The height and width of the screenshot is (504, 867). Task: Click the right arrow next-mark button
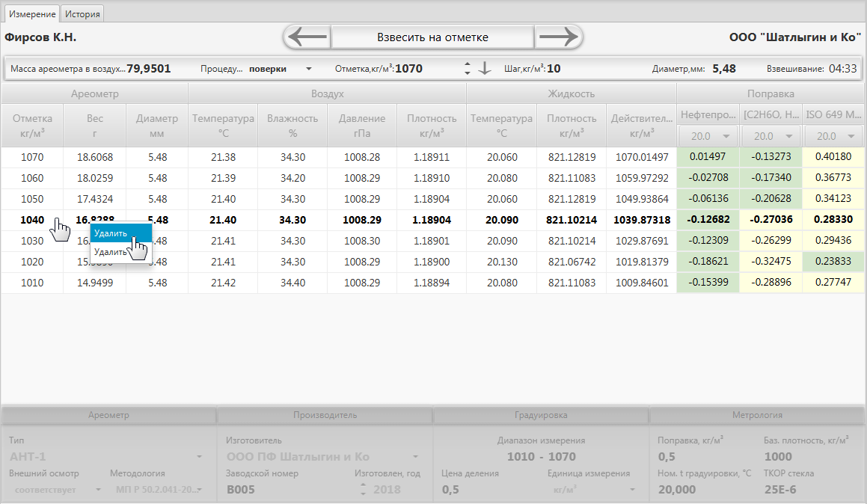[x=558, y=37]
